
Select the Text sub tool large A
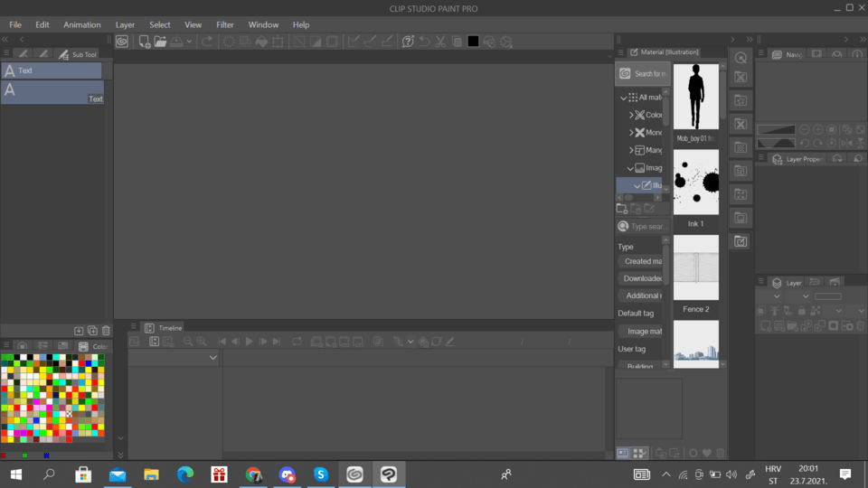[x=52, y=92]
